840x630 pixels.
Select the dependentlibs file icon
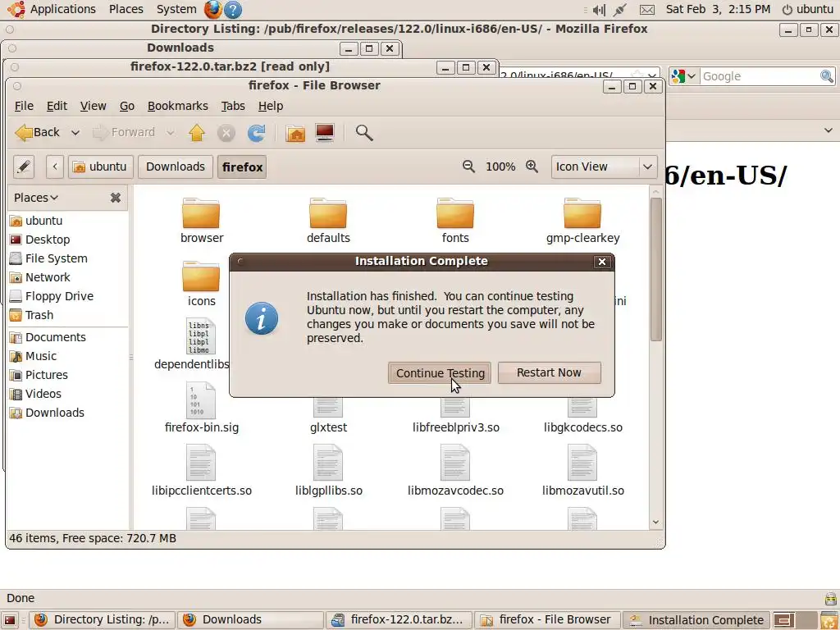click(201, 336)
